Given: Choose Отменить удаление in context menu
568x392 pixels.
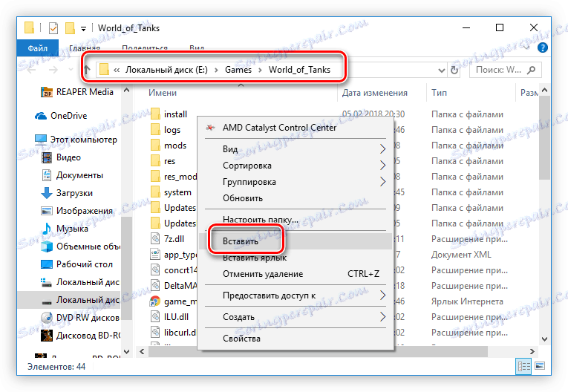Looking at the screenshot, I should pyautogui.click(x=296, y=274).
